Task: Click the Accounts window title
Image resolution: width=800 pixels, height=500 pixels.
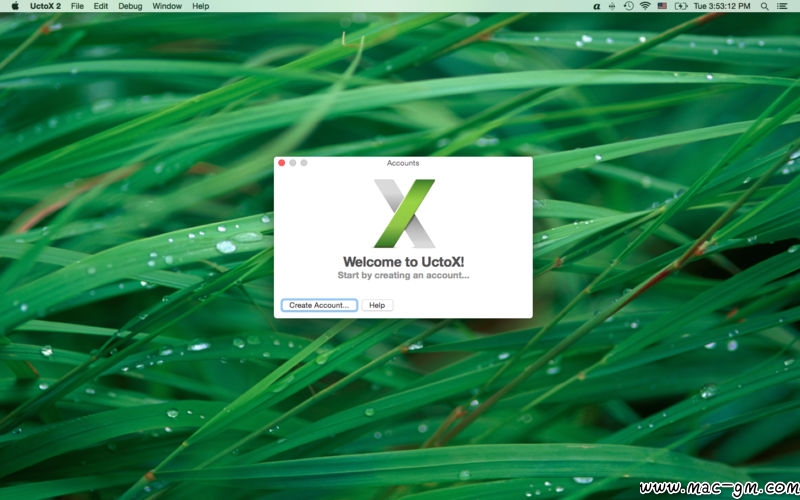Action: [x=403, y=163]
